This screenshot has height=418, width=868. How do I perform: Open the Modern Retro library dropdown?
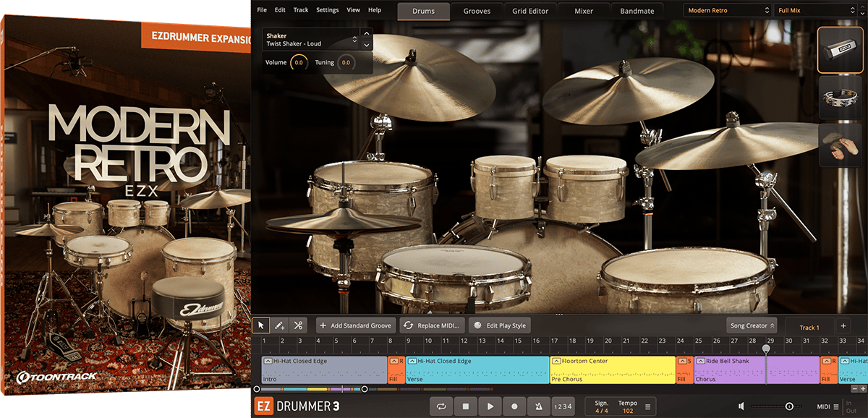728,11
